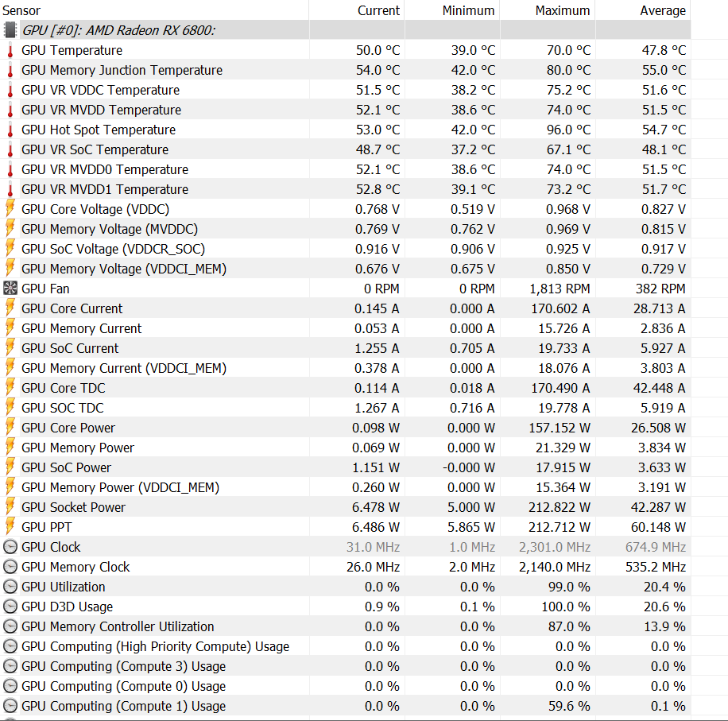
Task: Select the GPU PPT row label
Action: 46,527
